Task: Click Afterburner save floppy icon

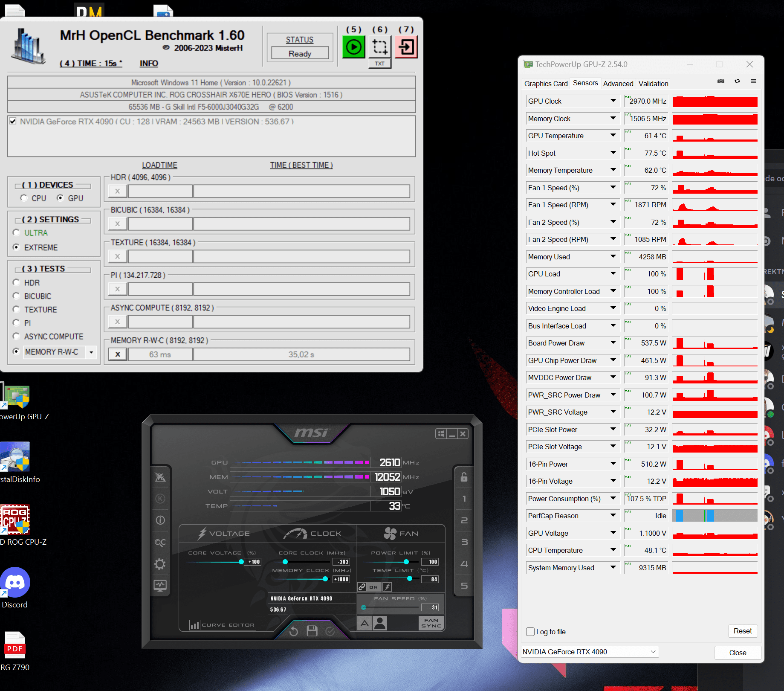Action: click(312, 631)
